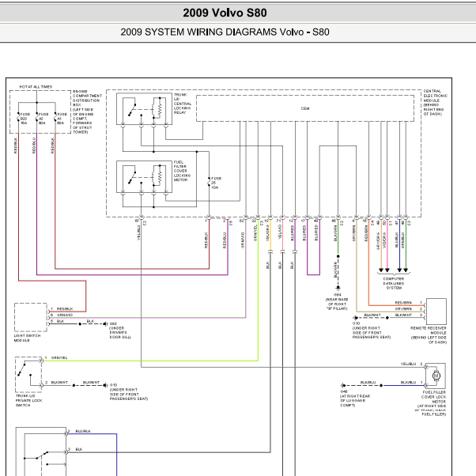Select the FUSE 25 10A label
The width and height of the screenshot is (476, 476).
click(216, 183)
